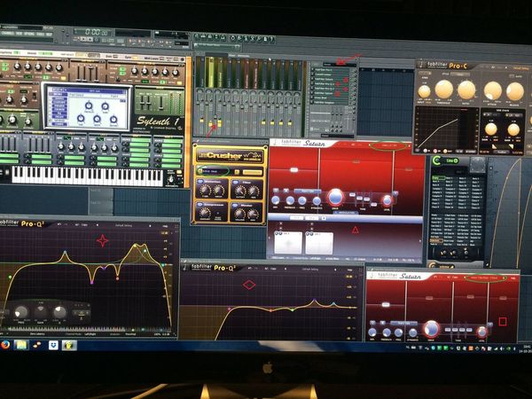Toggle band enable button in upper Saturn
The height and width of the screenshot is (399, 532).
tap(276, 191)
